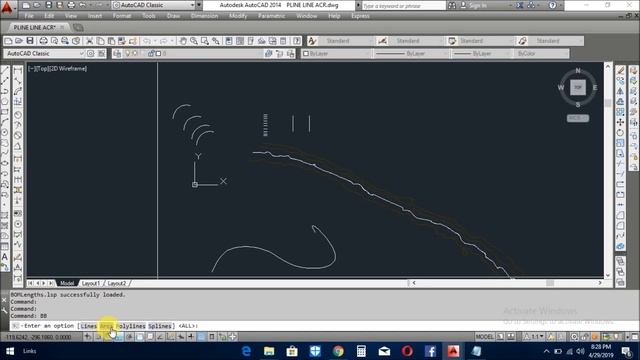
Task: Click the Multileader Style icon
Action: (x=522, y=41)
